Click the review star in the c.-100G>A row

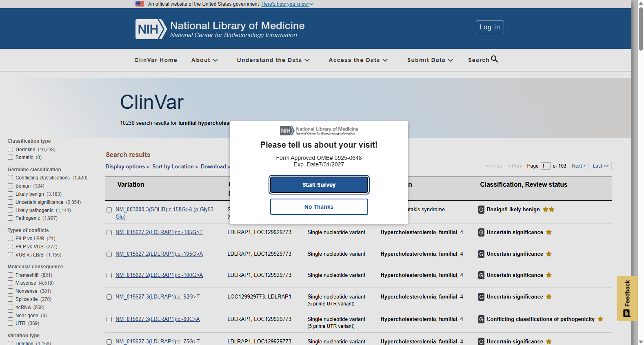click(549, 275)
